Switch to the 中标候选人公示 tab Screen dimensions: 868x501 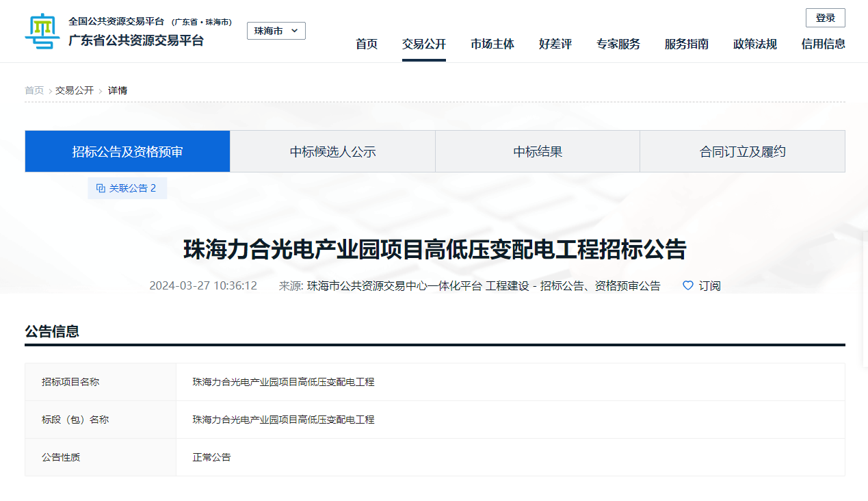[332, 151]
